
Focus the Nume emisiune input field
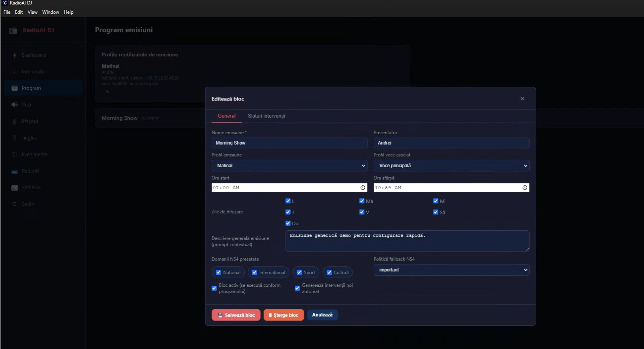click(289, 143)
